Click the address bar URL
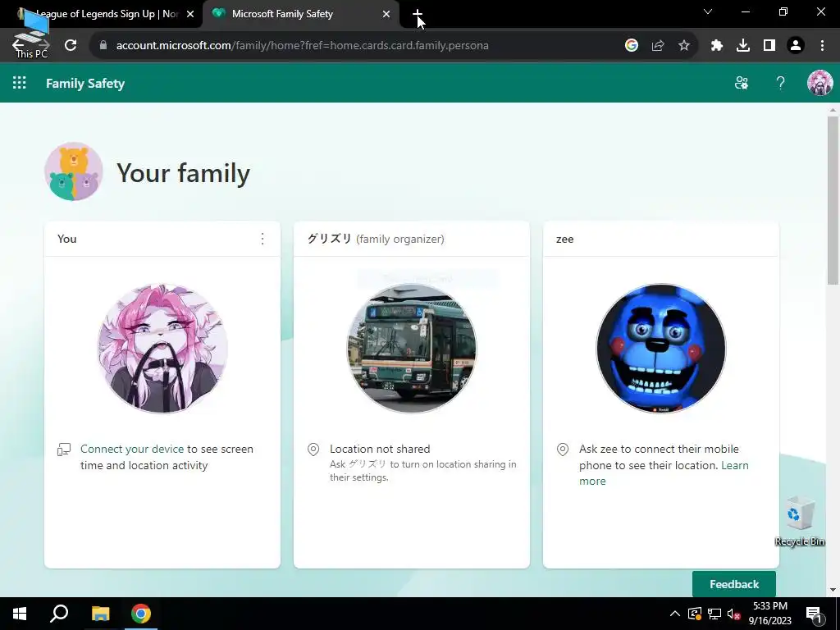 [x=302, y=46]
